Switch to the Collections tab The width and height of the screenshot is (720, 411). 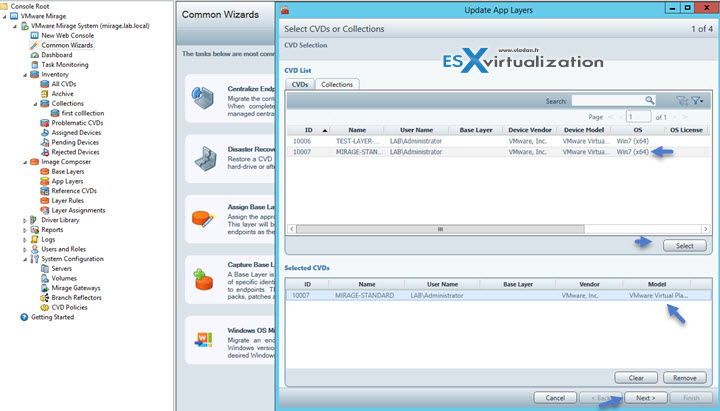pyautogui.click(x=337, y=84)
